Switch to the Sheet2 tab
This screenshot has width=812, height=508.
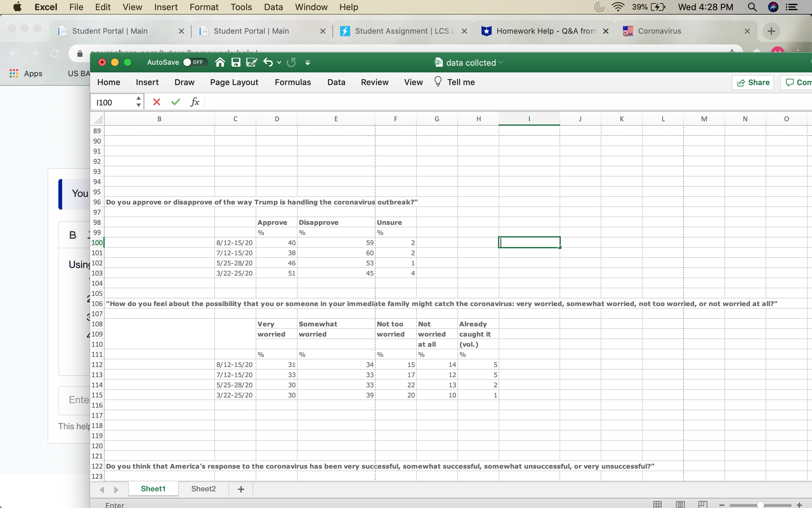tap(203, 489)
